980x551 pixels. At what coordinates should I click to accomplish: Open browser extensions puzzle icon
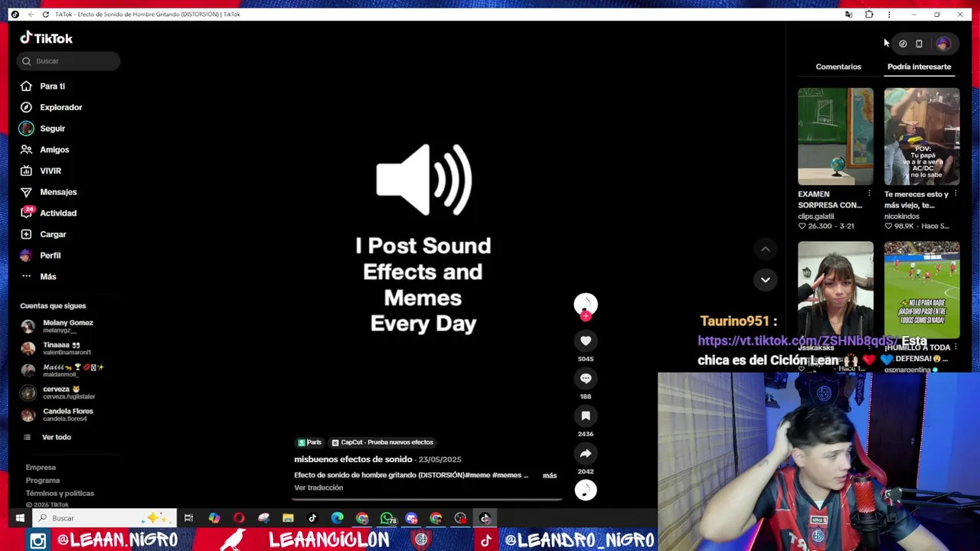(x=869, y=15)
